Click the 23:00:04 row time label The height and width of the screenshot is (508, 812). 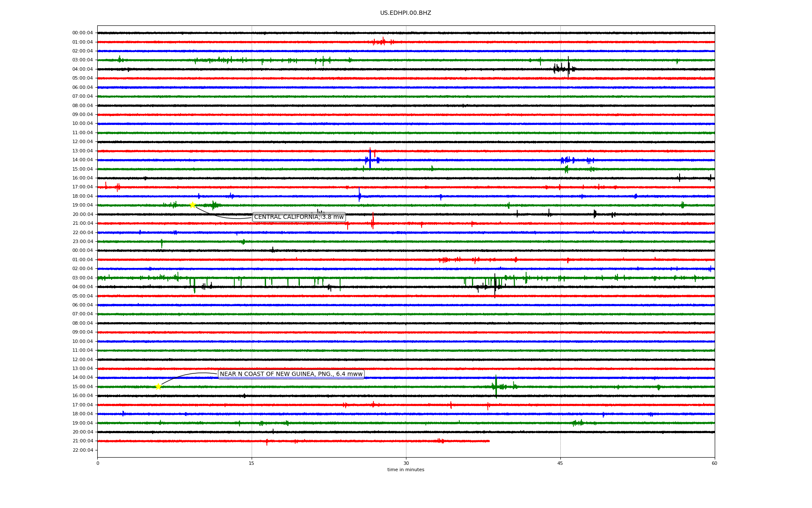tap(82, 242)
